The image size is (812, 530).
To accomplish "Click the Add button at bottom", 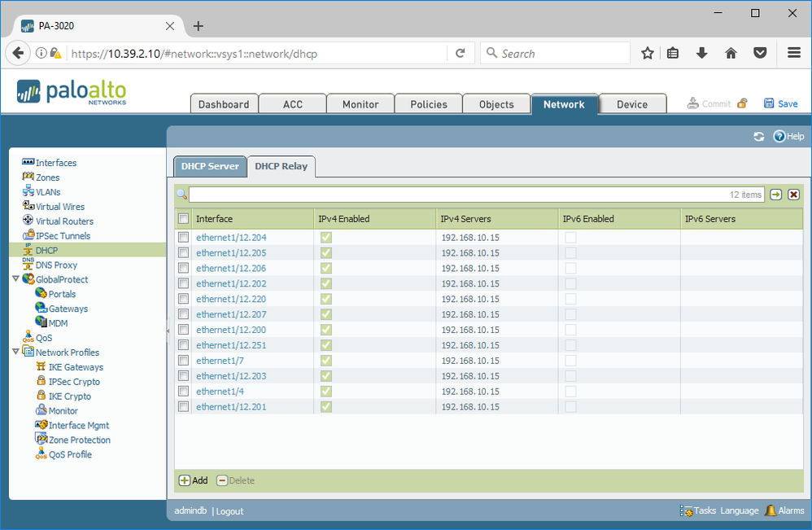I will tap(193, 480).
